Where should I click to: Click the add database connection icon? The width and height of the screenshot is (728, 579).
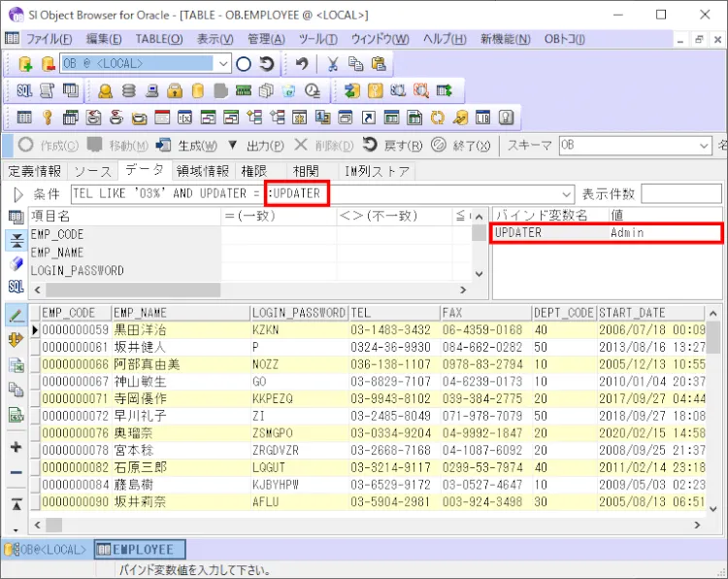[x=25, y=64]
